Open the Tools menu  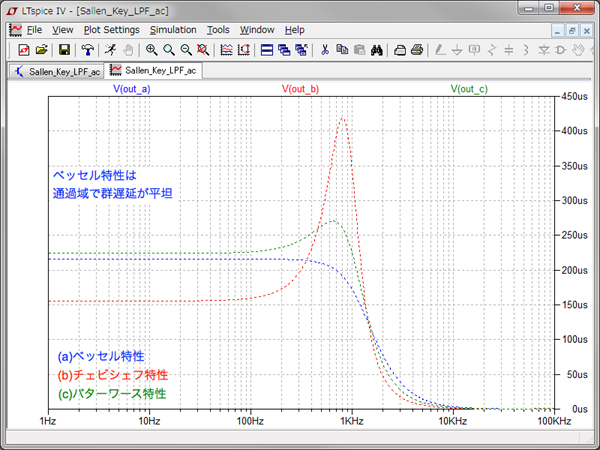[217, 30]
